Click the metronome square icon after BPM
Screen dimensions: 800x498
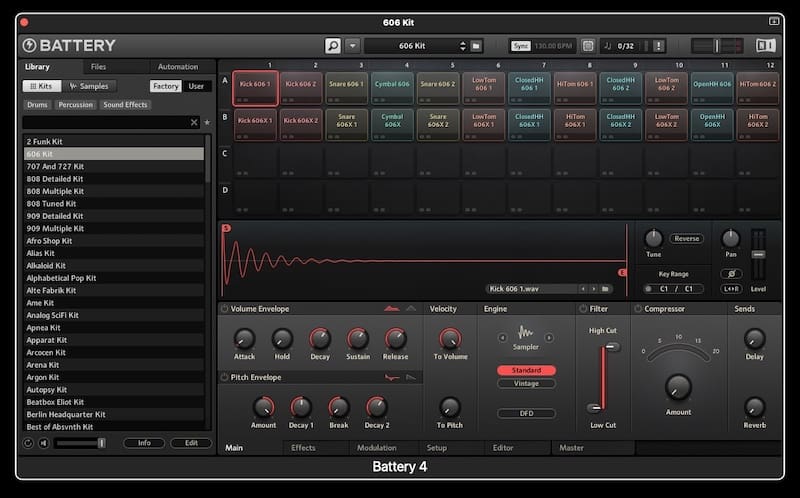pyautogui.click(x=588, y=46)
